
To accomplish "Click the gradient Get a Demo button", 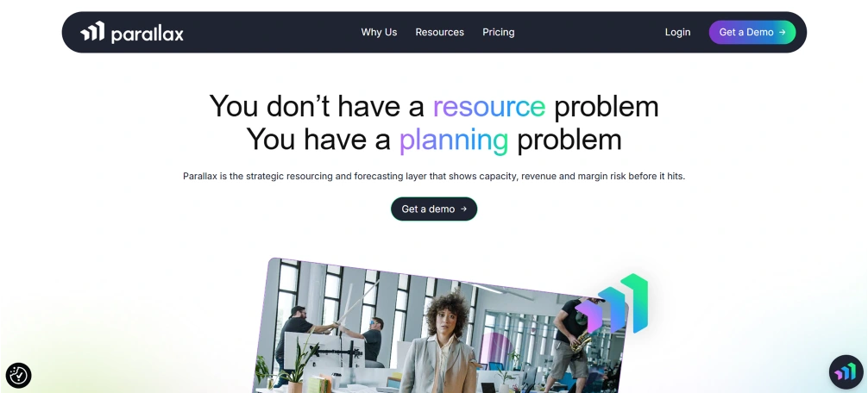I will click(752, 32).
